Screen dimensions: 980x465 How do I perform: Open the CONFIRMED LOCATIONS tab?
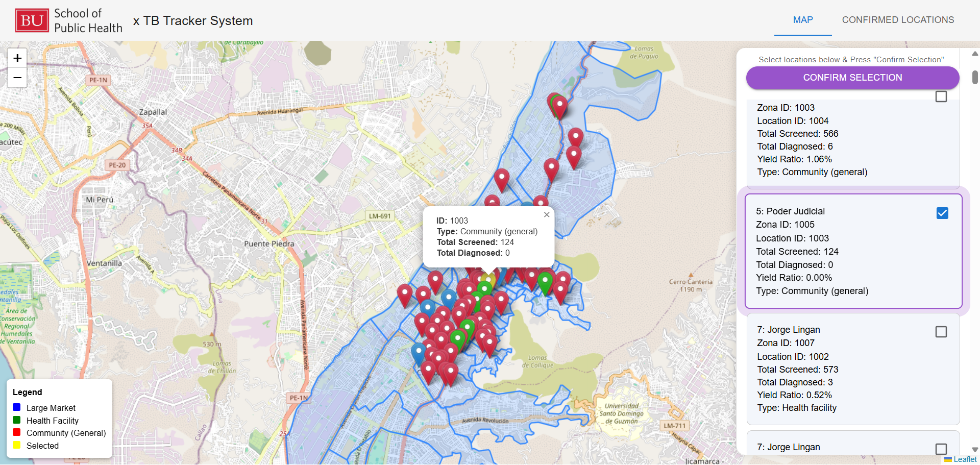coord(898,20)
